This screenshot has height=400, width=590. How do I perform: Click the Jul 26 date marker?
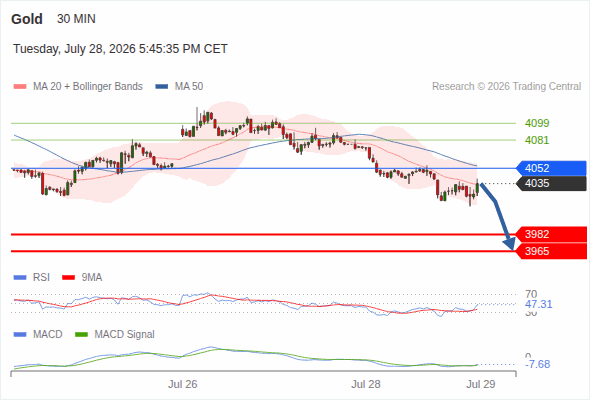pyautogui.click(x=182, y=384)
